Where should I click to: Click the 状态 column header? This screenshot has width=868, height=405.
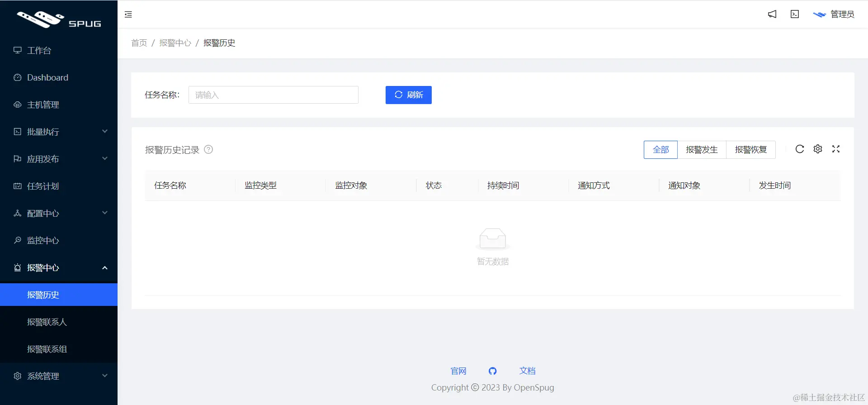434,186
